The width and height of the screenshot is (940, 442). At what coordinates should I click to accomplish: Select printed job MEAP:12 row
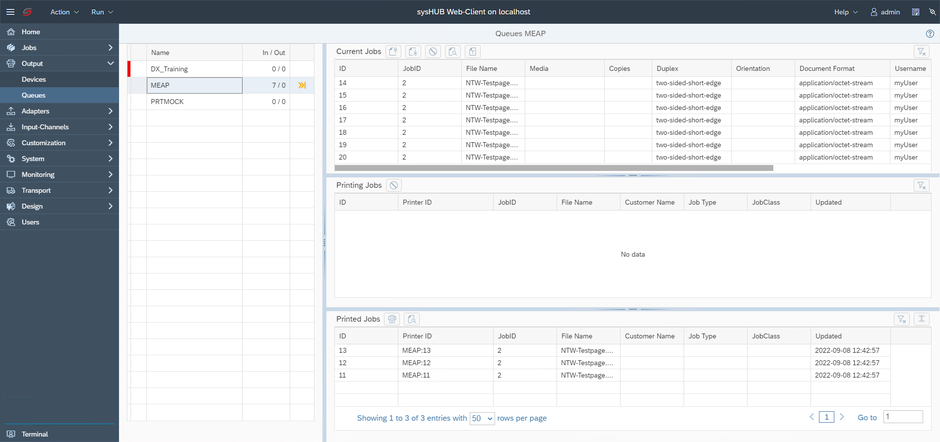tap(612, 363)
